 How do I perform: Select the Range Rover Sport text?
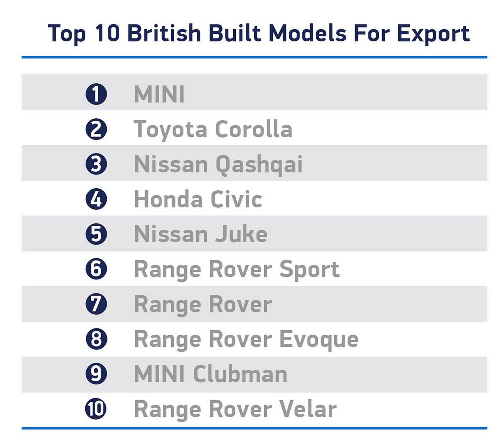click(237, 270)
